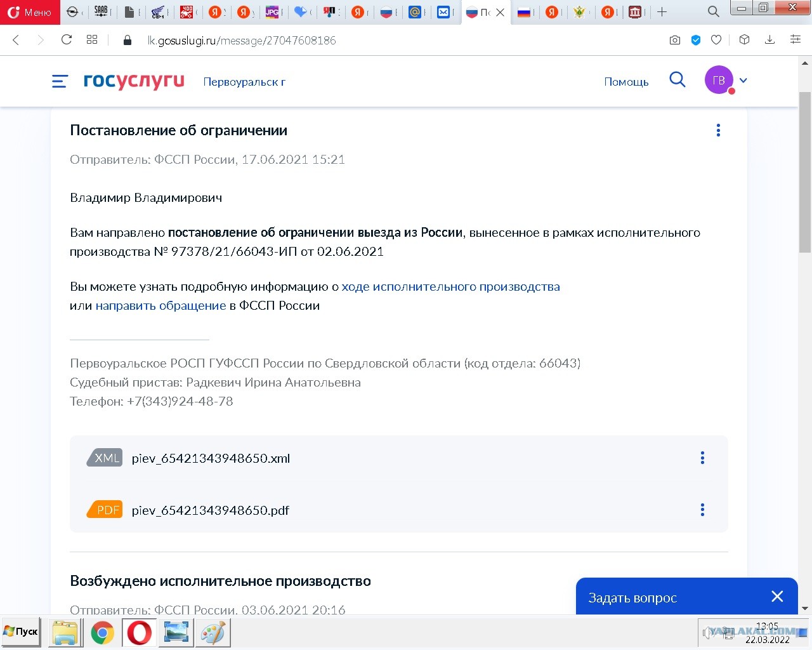Switch to the JPG tab
The height and width of the screenshot is (650, 812).
273,11
